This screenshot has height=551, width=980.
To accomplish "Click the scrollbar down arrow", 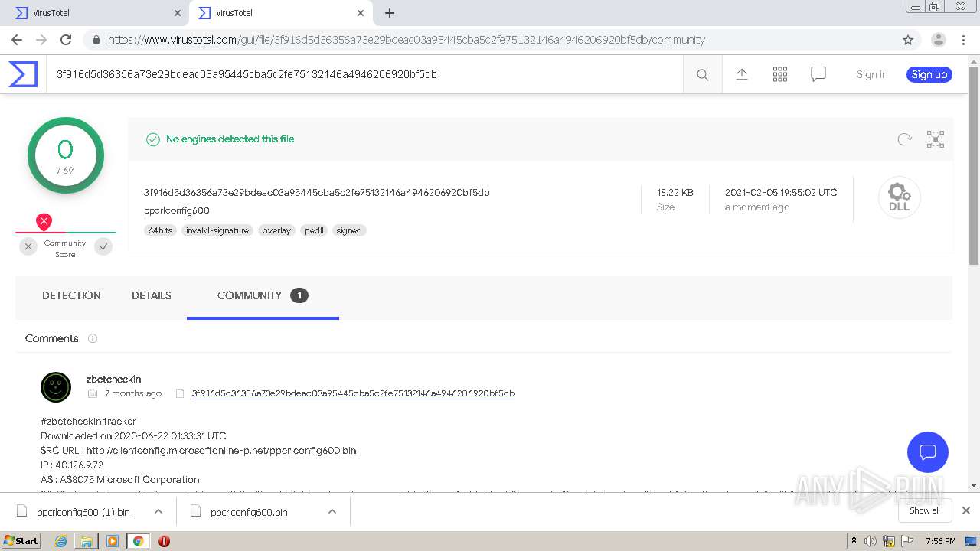I will click(x=974, y=485).
